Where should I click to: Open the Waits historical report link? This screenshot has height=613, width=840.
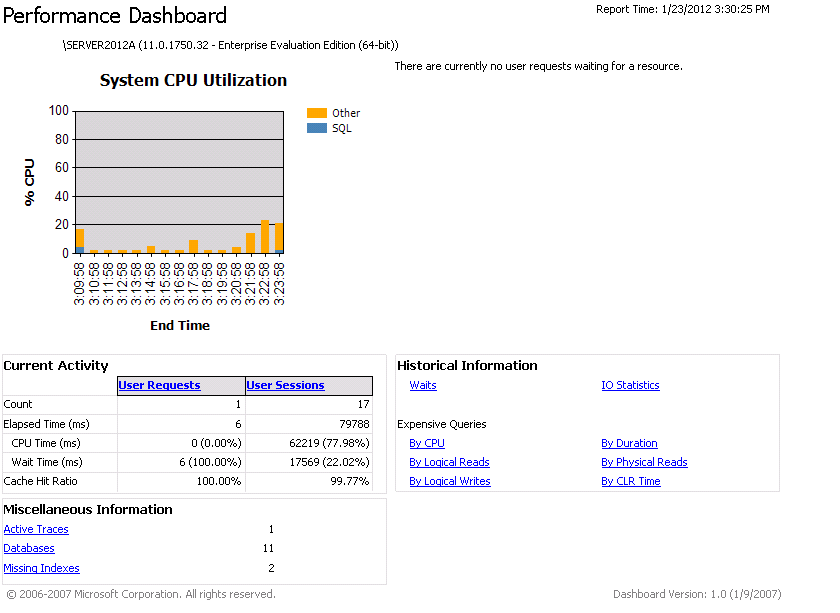click(423, 385)
